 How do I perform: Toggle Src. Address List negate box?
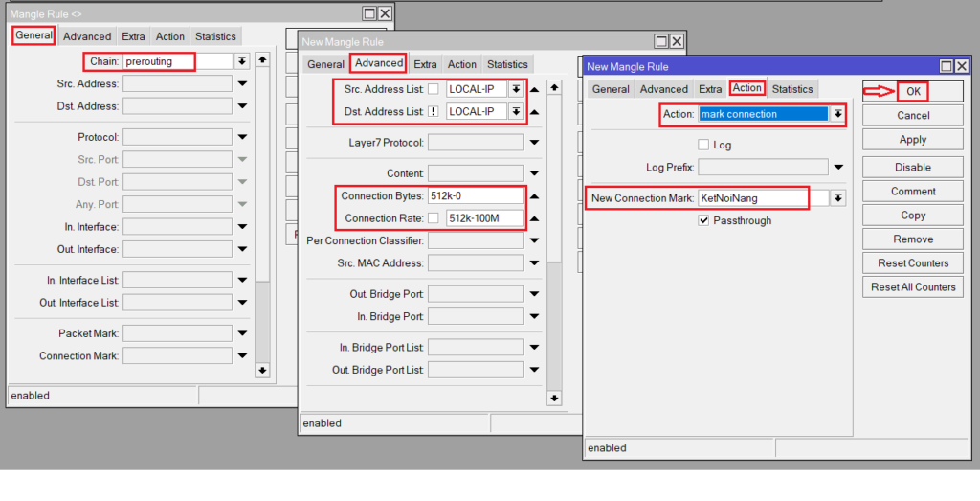(x=434, y=89)
